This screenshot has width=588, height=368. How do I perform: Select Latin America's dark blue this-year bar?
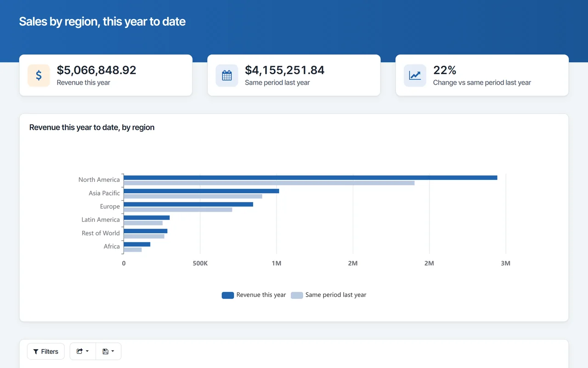(147, 218)
